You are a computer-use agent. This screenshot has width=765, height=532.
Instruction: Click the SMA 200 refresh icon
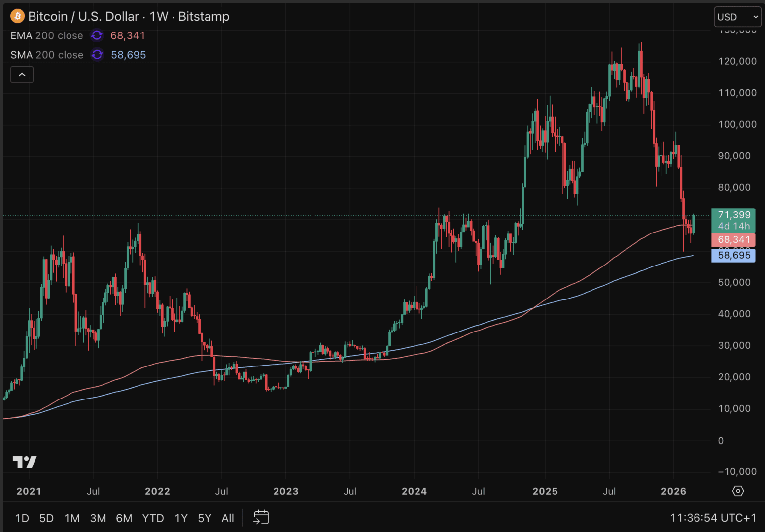point(97,55)
